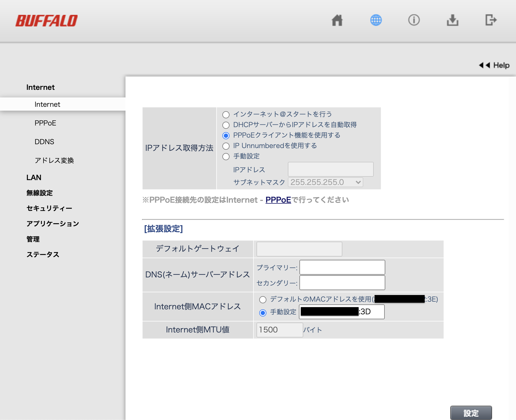Go to ステータス in the navigation menu
516x420 pixels.
[x=43, y=255]
